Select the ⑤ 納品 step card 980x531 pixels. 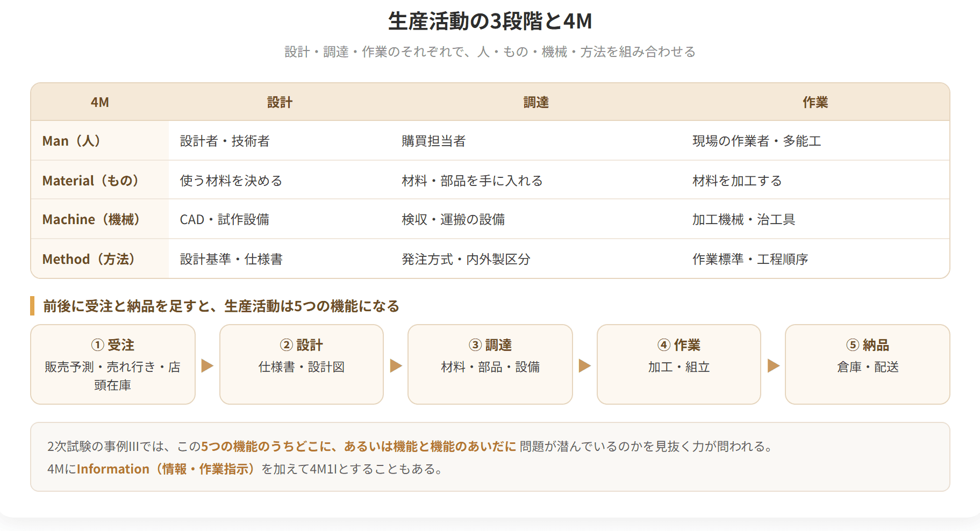click(x=868, y=364)
